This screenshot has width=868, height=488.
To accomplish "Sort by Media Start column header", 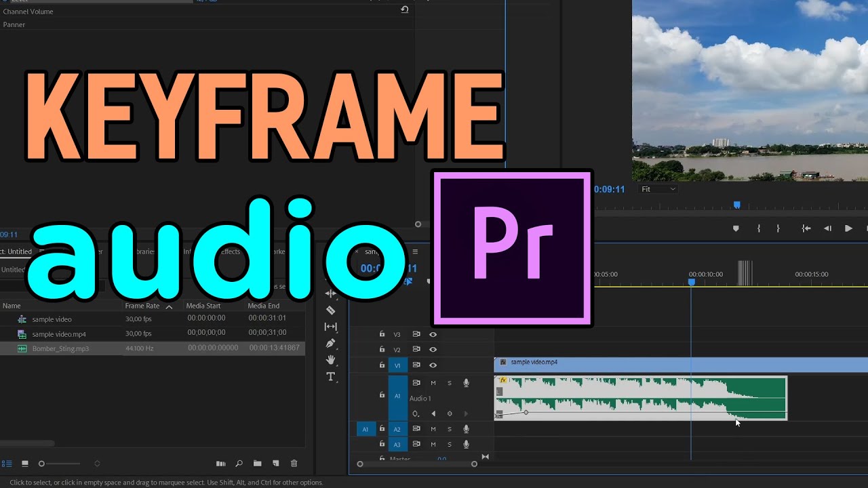I will pos(204,306).
